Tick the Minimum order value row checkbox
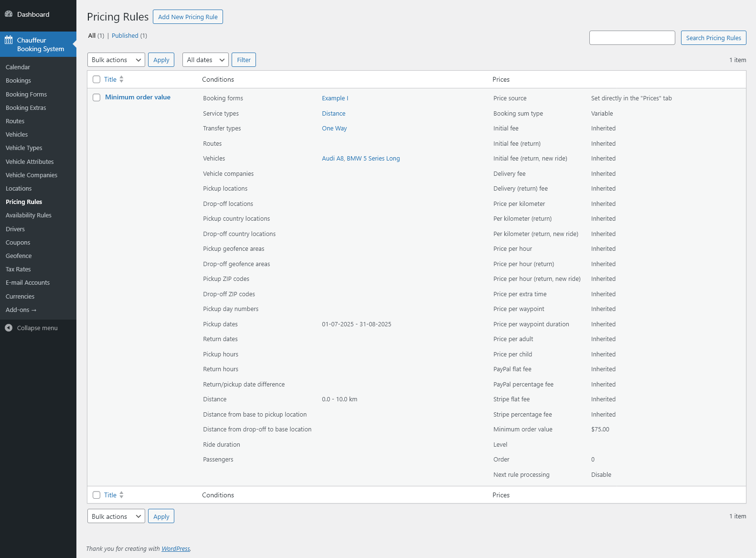 96,97
